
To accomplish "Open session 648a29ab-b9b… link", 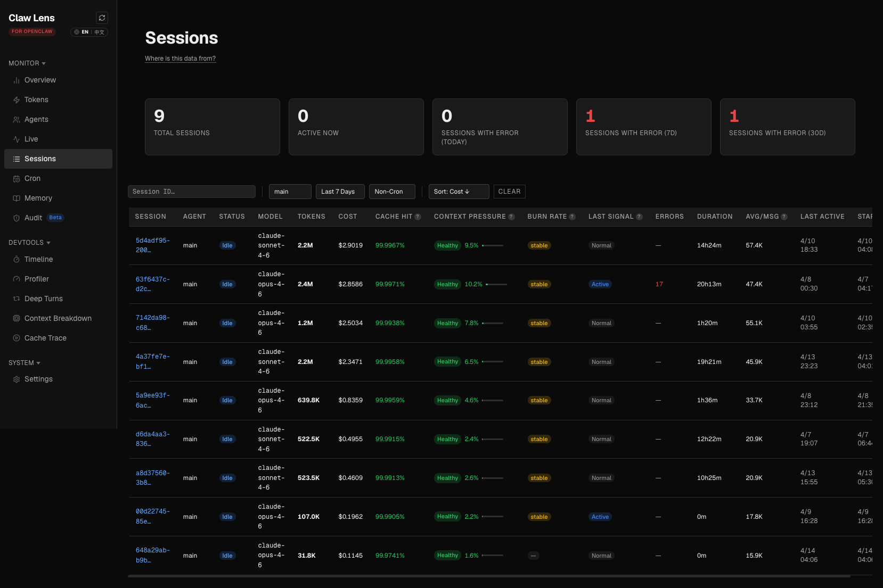I will tap(153, 556).
